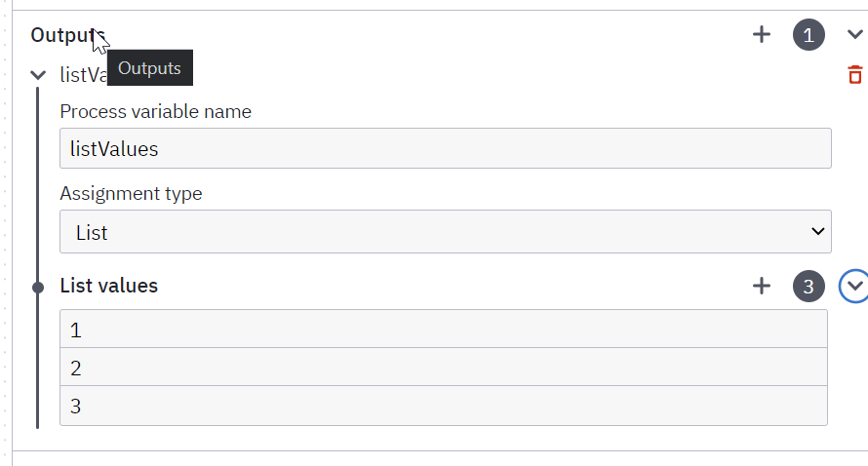Click the List values group heading
The height and width of the screenshot is (466, 868).
(109, 286)
